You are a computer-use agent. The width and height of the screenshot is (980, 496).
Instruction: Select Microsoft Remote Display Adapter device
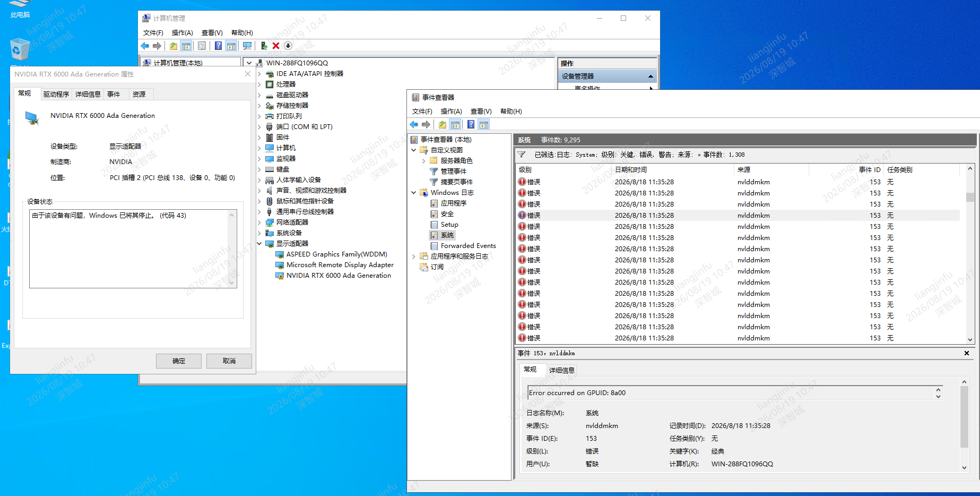pos(340,265)
